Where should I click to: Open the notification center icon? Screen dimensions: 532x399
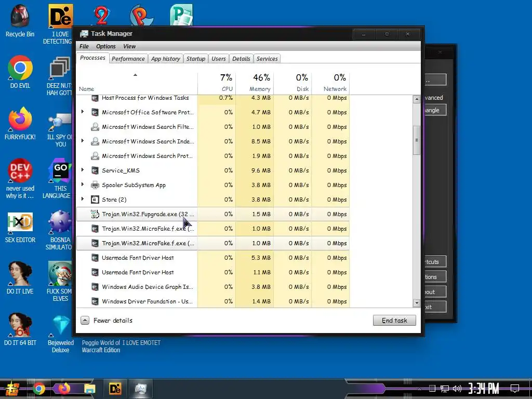click(515, 388)
